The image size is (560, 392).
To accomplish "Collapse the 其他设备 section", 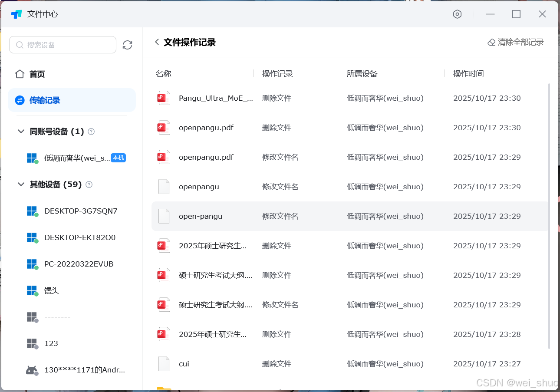I will pyautogui.click(x=21, y=184).
